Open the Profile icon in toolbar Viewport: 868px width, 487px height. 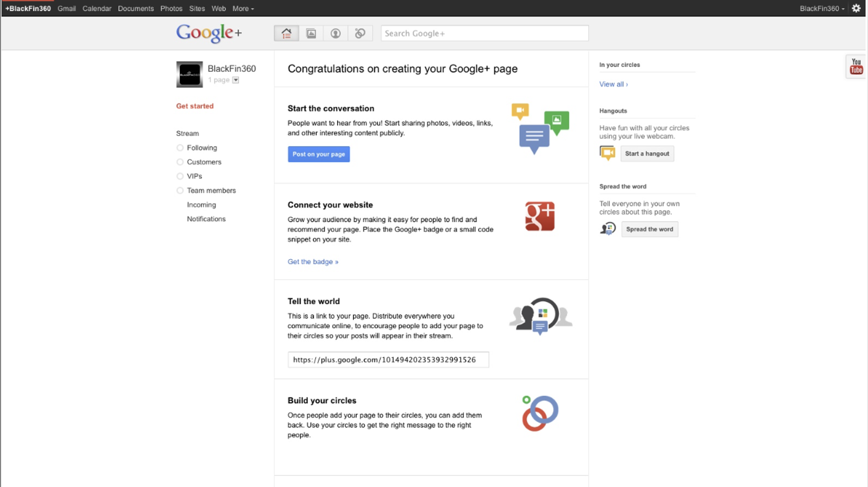tap(336, 34)
